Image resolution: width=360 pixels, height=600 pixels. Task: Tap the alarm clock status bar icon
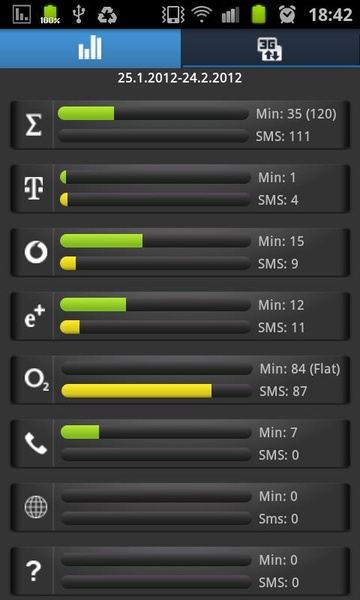point(287,15)
